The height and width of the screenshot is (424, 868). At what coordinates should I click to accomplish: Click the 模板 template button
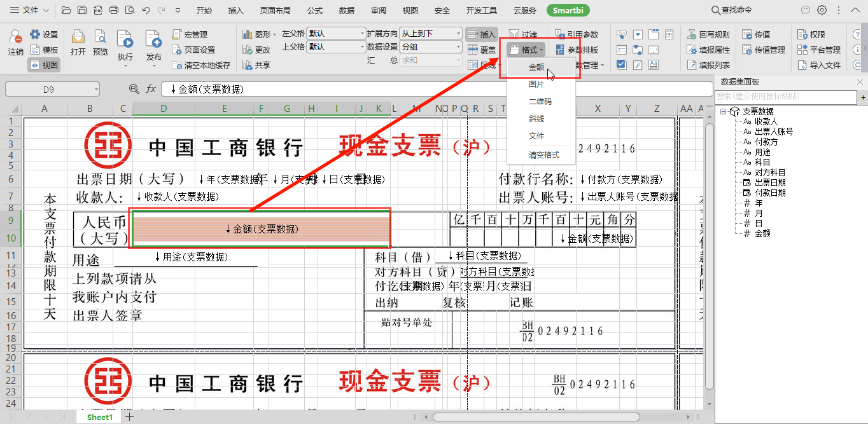pos(43,50)
